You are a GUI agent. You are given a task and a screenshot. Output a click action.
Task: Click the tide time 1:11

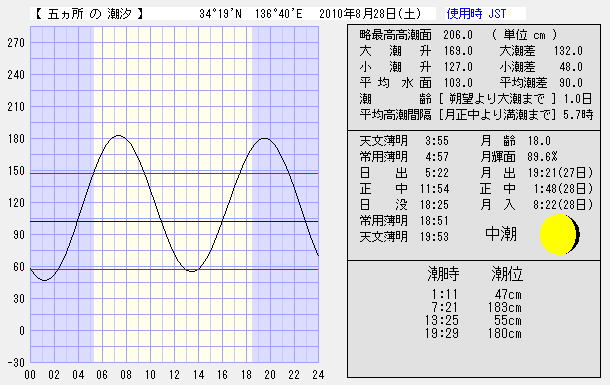pyautogui.click(x=445, y=294)
